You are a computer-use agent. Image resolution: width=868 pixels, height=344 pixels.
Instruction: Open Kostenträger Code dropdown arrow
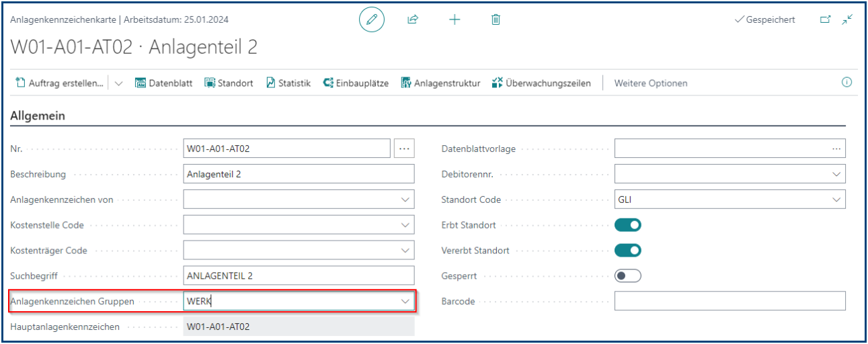tap(405, 251)
